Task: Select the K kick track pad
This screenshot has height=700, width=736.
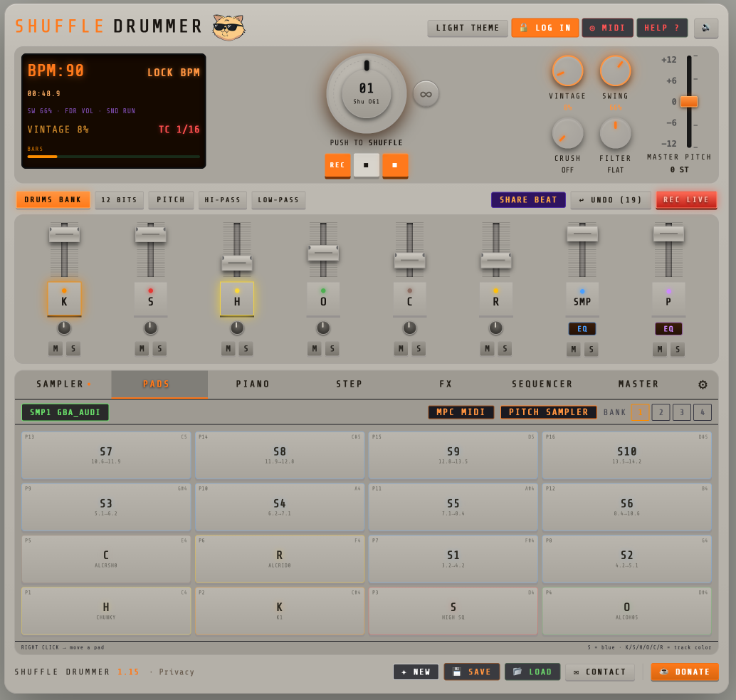Action: pos(64,298)
